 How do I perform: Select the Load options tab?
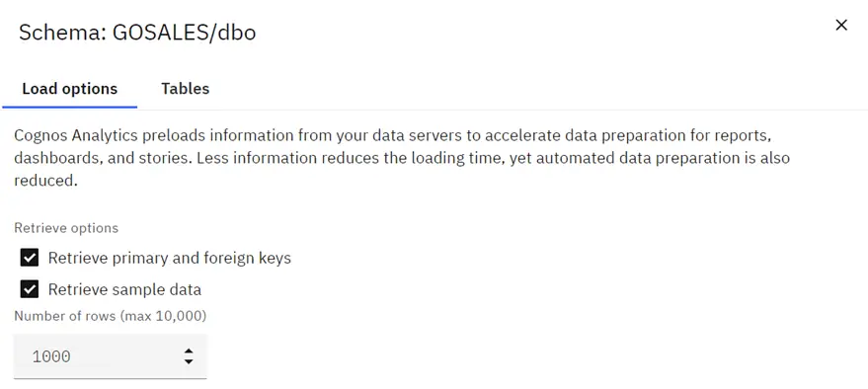coord(70,89)
